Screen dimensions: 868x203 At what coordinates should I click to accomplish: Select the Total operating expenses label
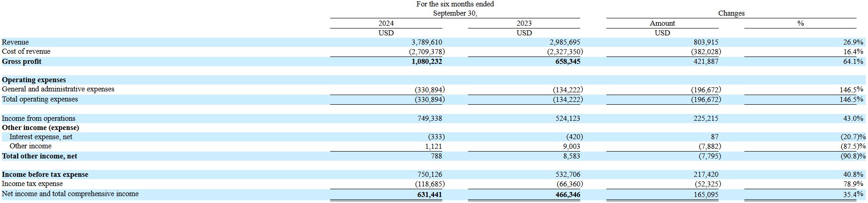point(40,99)
